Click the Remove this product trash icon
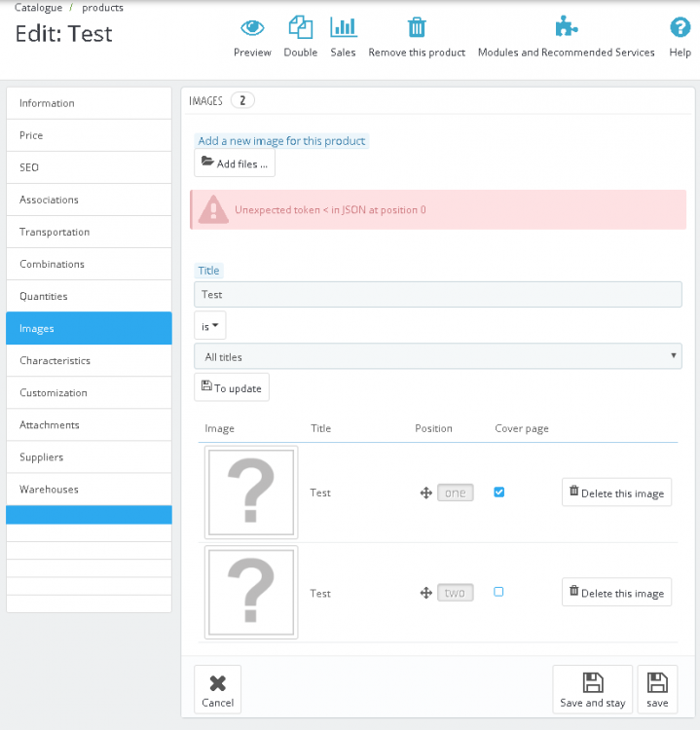Image resolution: width=700 pixels, height=730 pixels. pyautogui.click(x=417, y=27)
